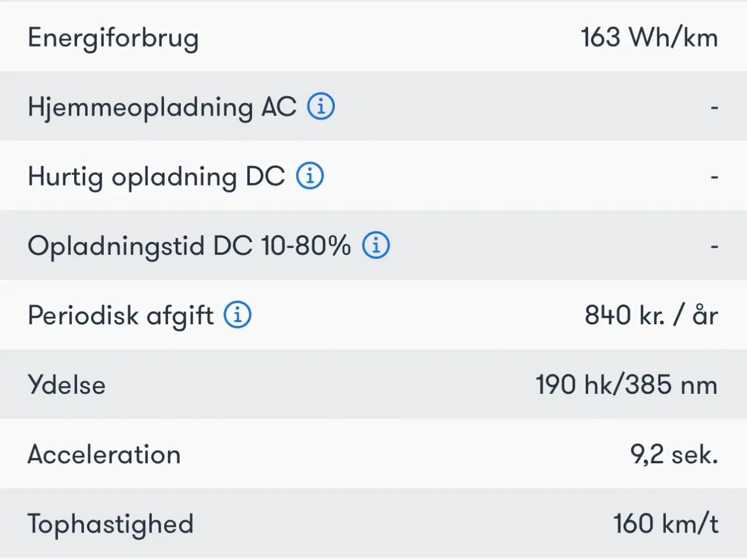Select the Energiforbrug row label
Screen dimensions: 747x560
(113, 38)
